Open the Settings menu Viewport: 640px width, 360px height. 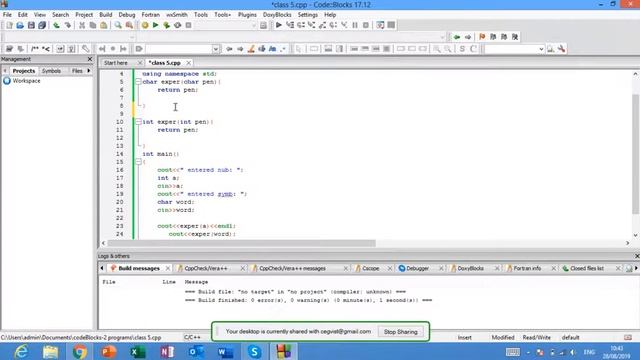click(308, 15)
